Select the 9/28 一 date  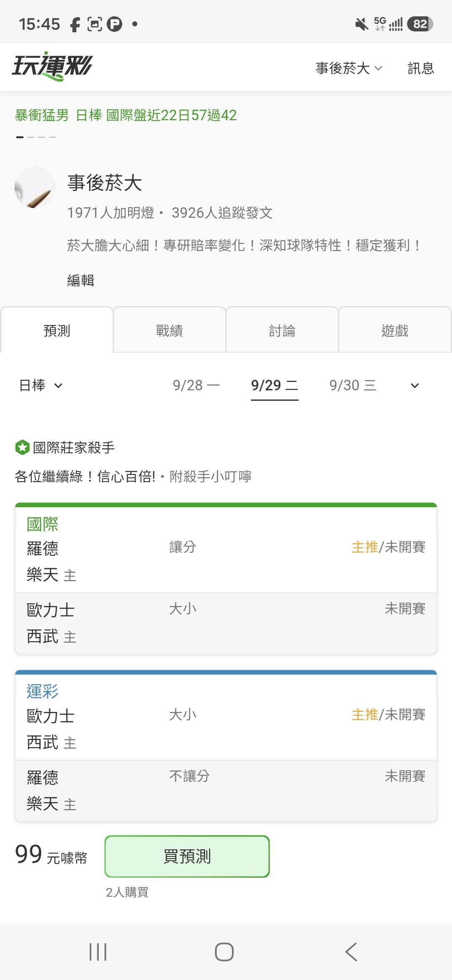(196, 385)
